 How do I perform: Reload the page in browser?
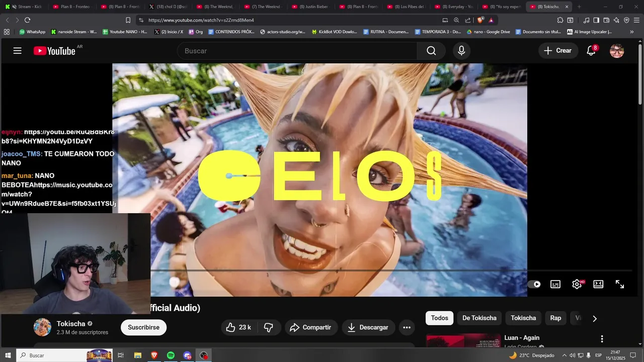point(27,20)
